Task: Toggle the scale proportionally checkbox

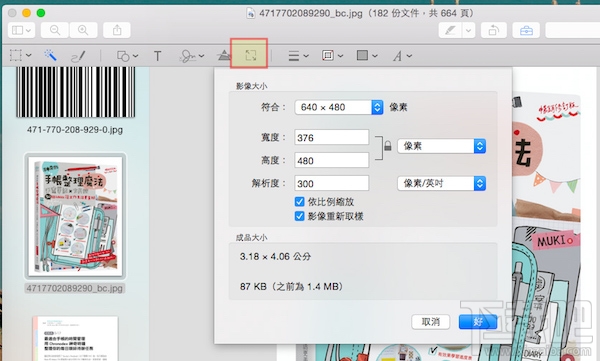Action: (x=300, y=201)
